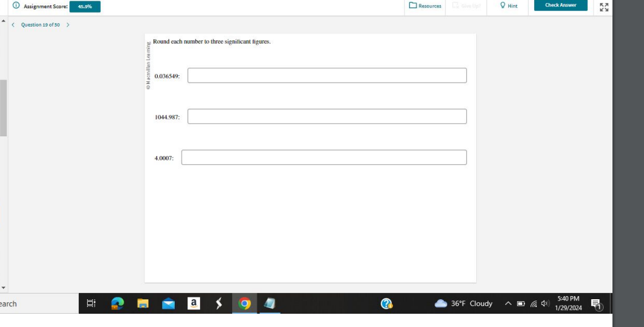Screen dimensions: 644x327
Task: Click the Give Up button
Action: click(465, 6)
